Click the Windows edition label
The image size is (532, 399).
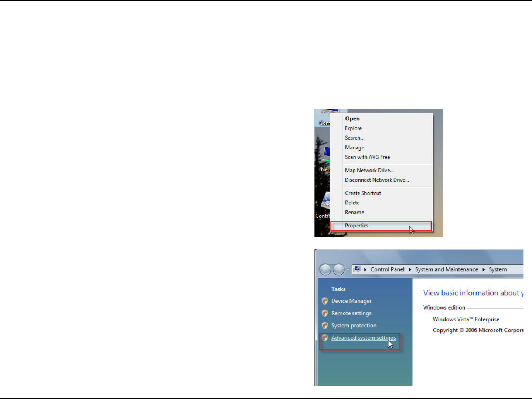(x=444, y=307)
